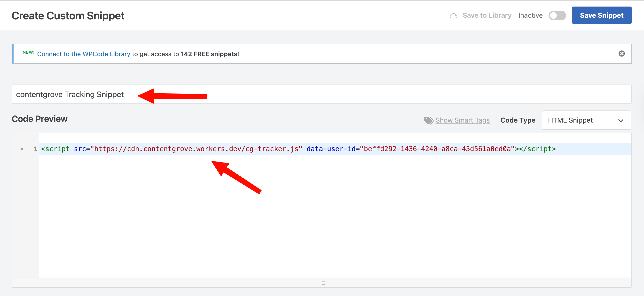Image resolution: width=644 pixels, height=296 pixels.
Task: Click the data-user-id value in the code
Action: (437, 149)
